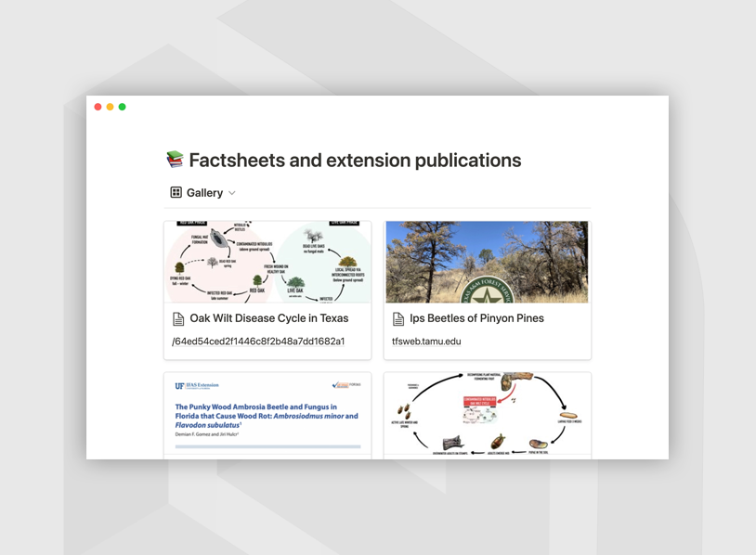Click the tfsweb.tamu.edu URL text
The image size is (756, 555).
(426, 342)
